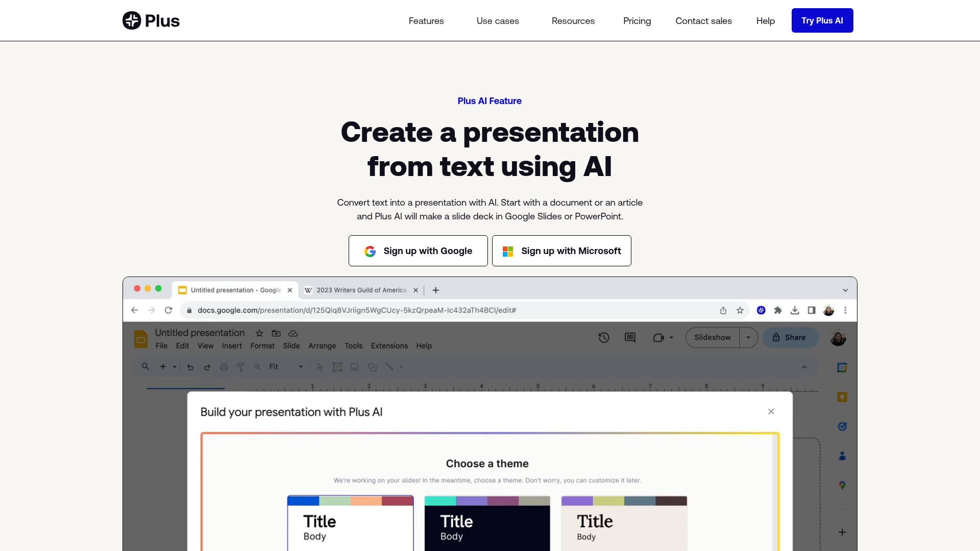Switch to the Untitled presentation browser tab

[235, 290]
